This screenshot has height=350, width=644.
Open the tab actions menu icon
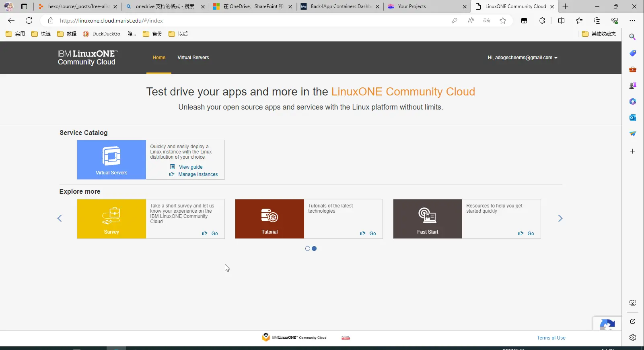[24, 6]
